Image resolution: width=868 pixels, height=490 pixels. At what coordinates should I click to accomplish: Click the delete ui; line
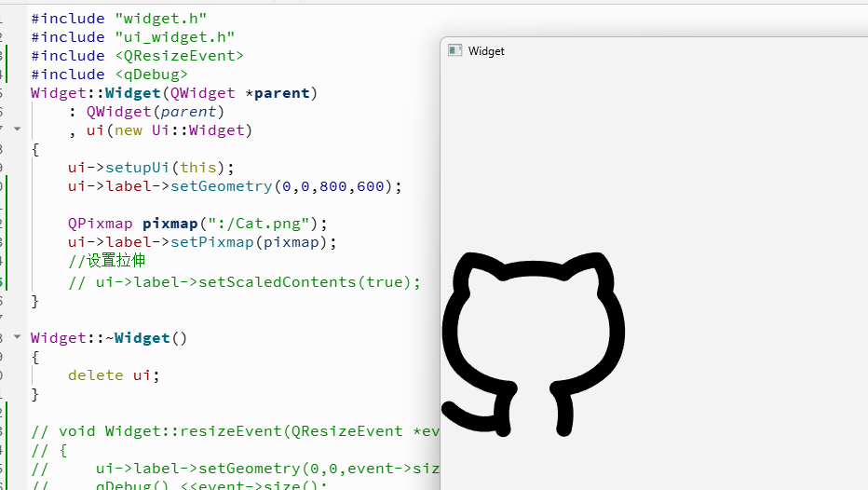(114, 375)
